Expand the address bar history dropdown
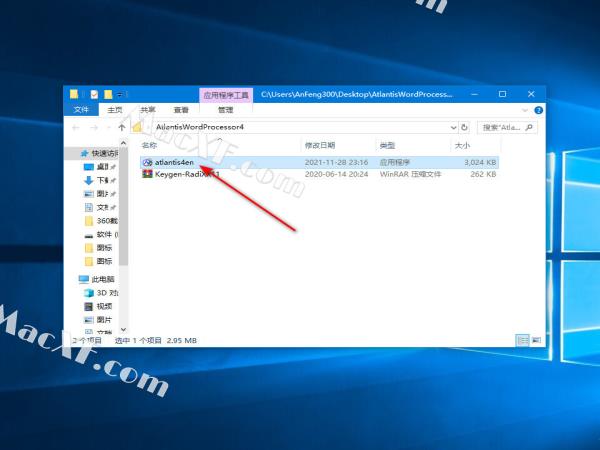 tap(453, 127)
